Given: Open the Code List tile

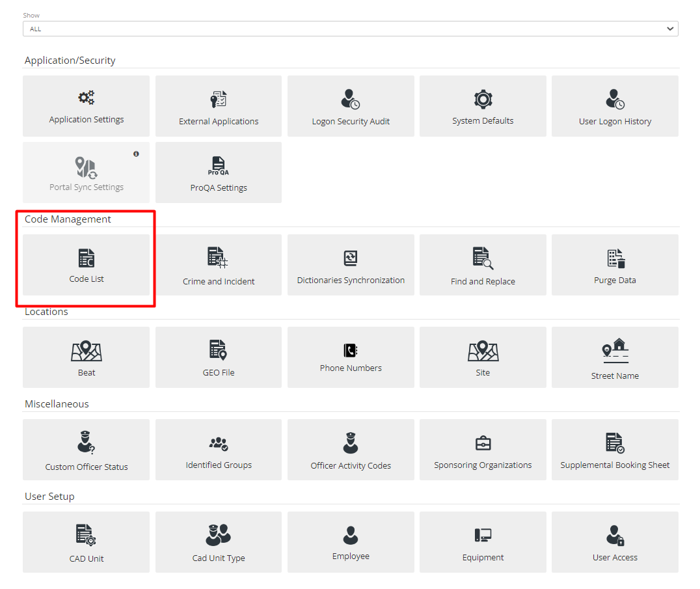Looking at the screenshot, I should (86, 265).
